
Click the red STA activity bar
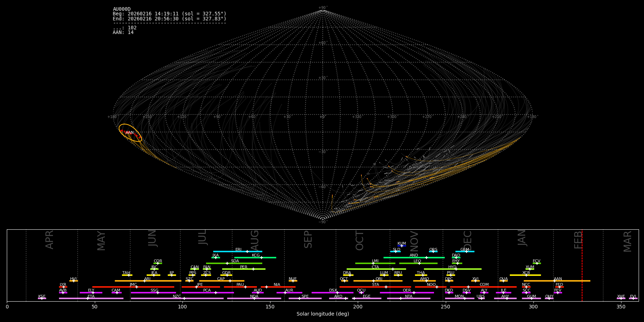[375, 287]
